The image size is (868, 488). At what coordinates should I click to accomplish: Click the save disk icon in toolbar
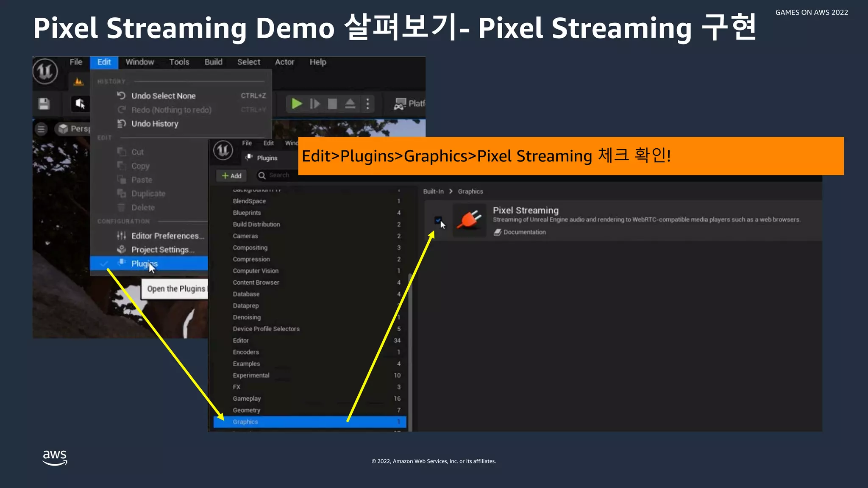[44, 104]
